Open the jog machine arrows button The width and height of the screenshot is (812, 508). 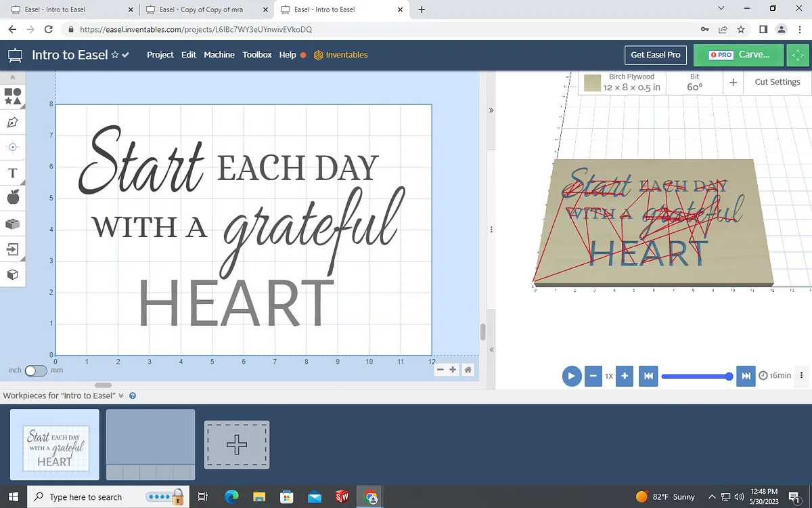(798, 55)
